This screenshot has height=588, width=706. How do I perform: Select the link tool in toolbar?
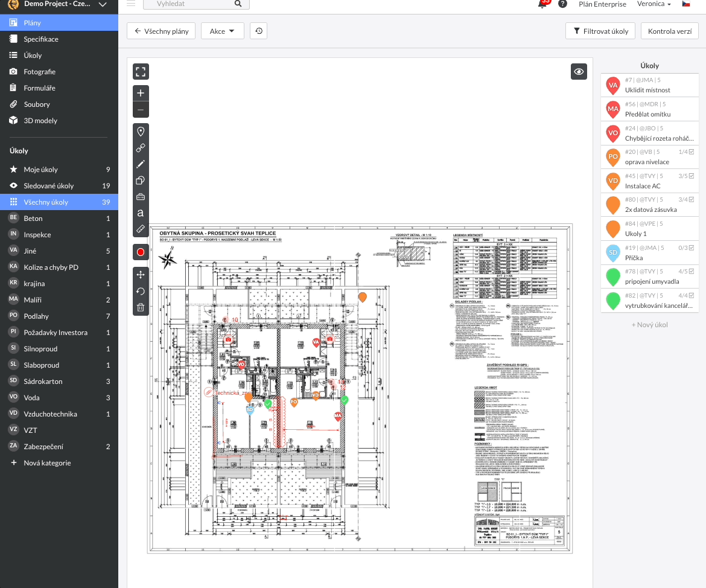[141, 148]
